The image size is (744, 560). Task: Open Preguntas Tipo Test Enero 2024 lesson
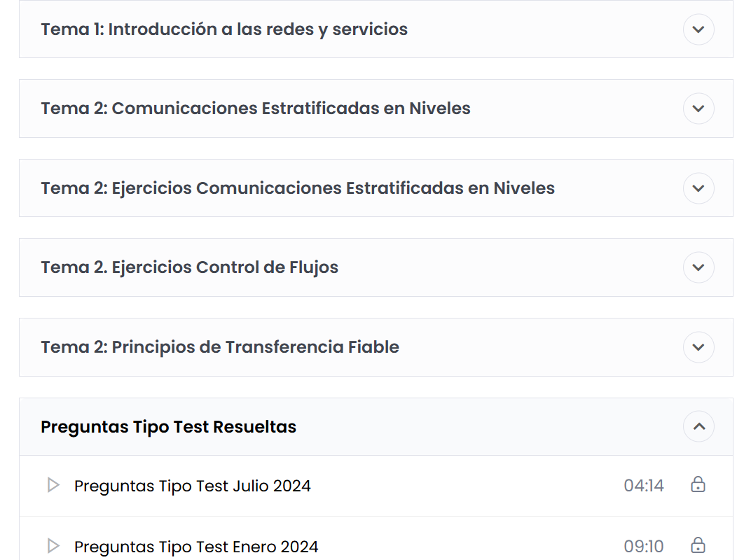[x=196, y=547]
